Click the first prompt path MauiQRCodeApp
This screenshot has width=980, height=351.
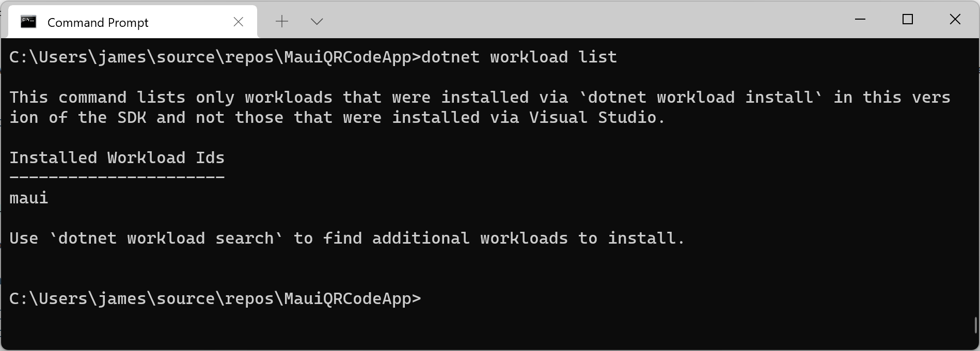tap(347, 57)
